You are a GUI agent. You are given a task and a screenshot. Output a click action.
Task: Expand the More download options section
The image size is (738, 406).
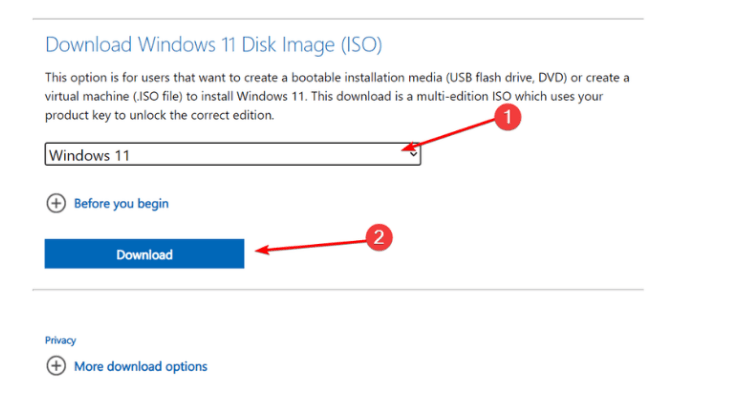(x=141, y=367)
